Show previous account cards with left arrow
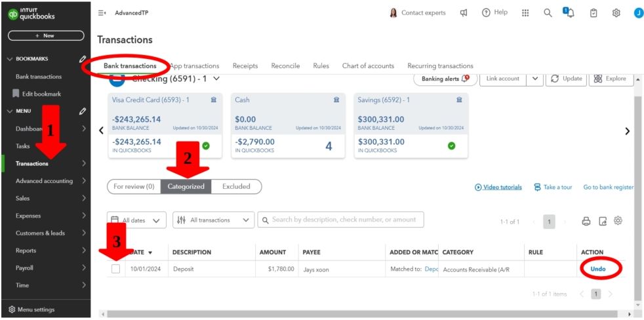Screen dimensions: 644x320 (101, 130)
